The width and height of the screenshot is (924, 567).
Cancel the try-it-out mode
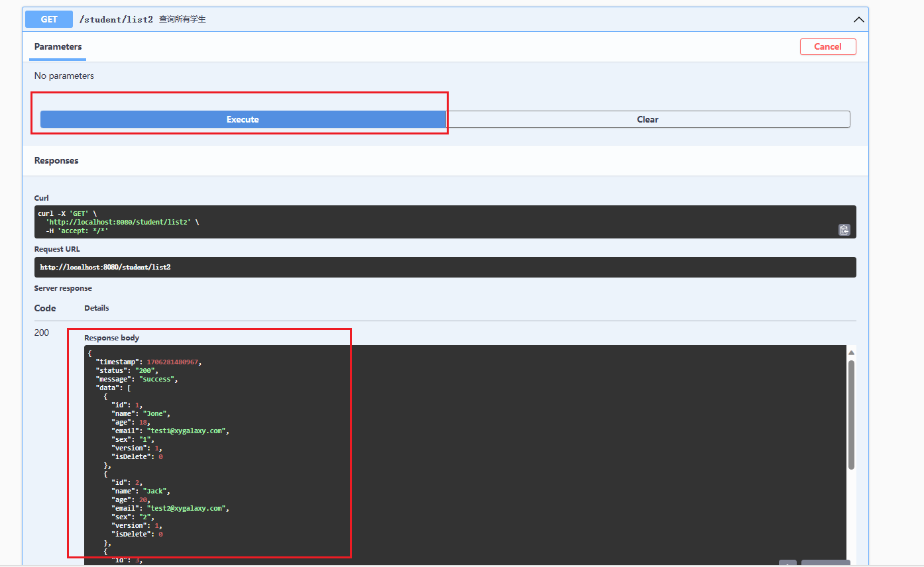(x=828, y=46)
